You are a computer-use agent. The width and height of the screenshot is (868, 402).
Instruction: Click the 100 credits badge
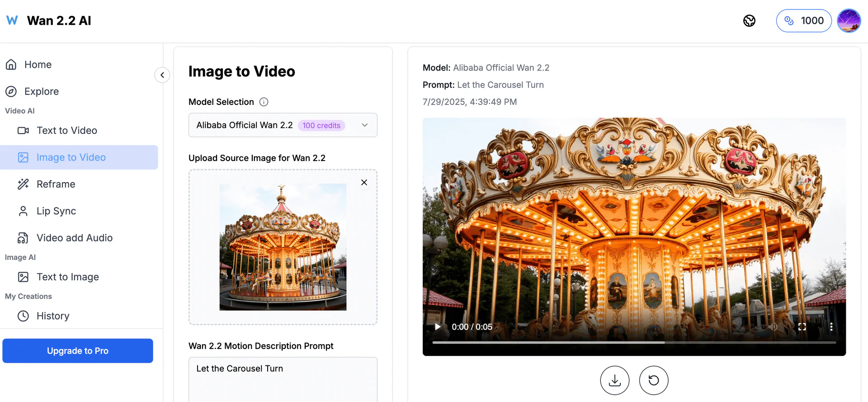click(321, 125)
